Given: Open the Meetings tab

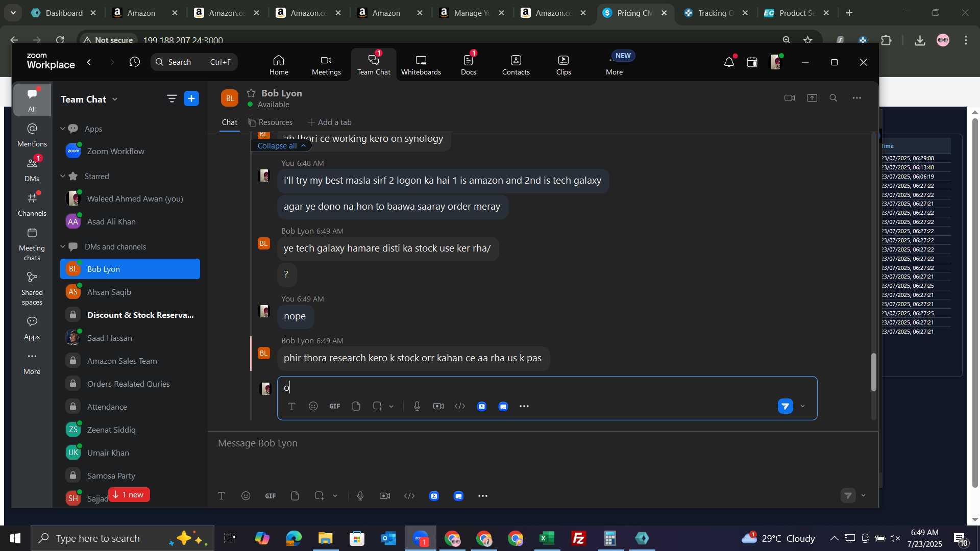Looking at the screenshot, I should (x=326, y=65).
